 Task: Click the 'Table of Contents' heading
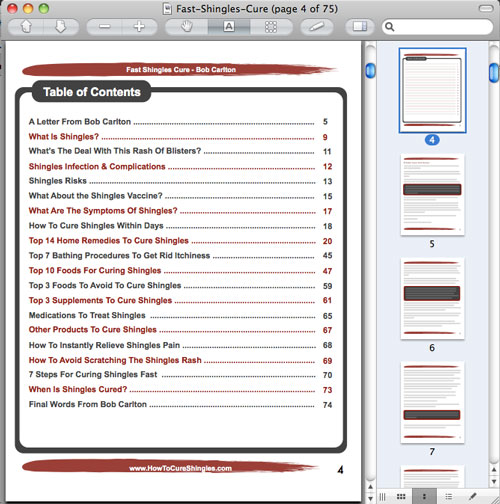pos(92,92)
